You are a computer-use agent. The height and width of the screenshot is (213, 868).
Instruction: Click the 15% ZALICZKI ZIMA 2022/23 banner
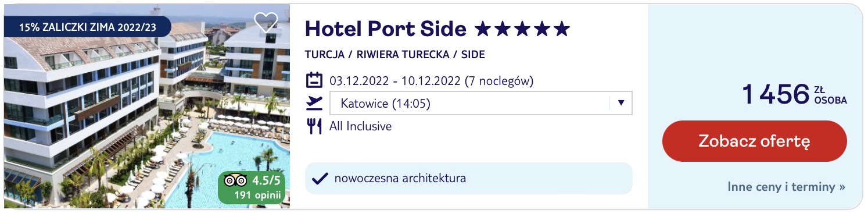point(88,27)
